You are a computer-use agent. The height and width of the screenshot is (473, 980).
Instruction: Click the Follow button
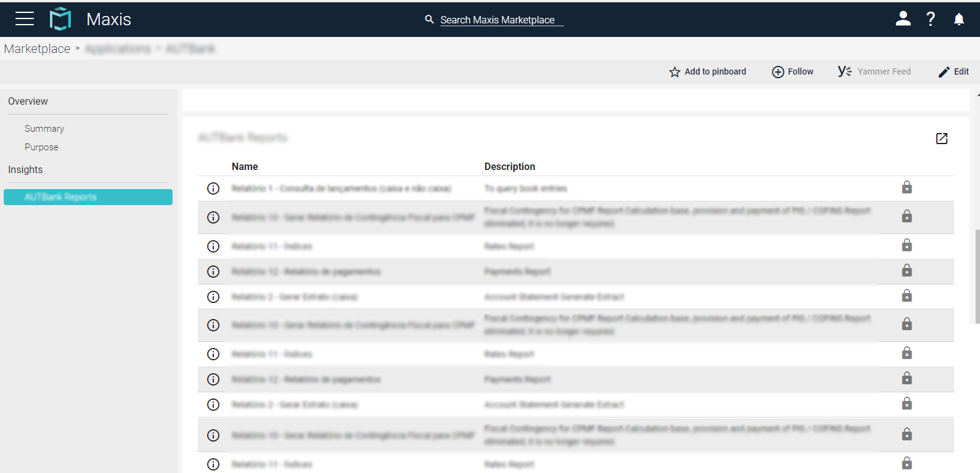click(x=793, y=72)
